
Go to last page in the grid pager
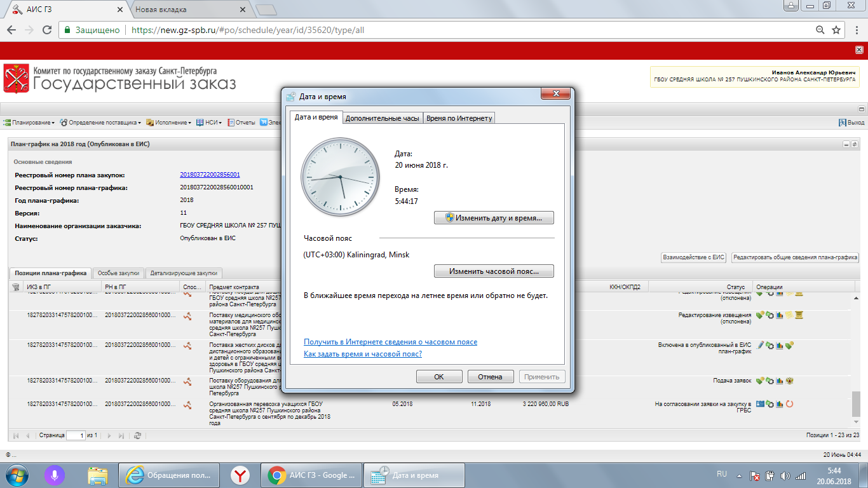121,435
